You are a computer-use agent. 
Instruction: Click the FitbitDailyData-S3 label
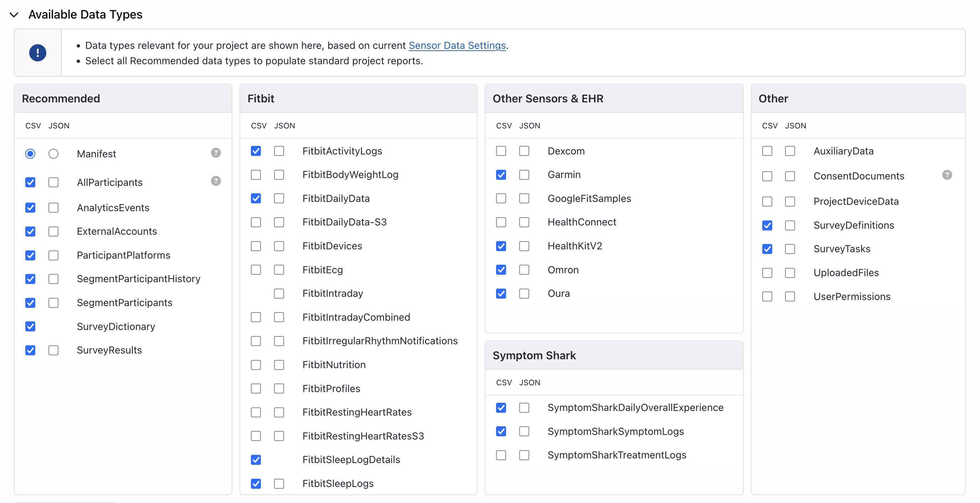[x=344, y=222]
